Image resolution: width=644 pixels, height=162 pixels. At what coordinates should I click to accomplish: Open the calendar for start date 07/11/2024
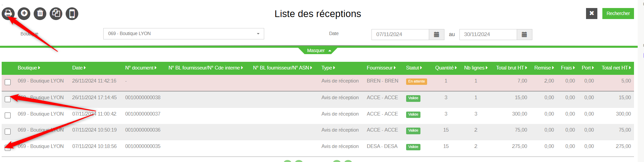[436, 34]
